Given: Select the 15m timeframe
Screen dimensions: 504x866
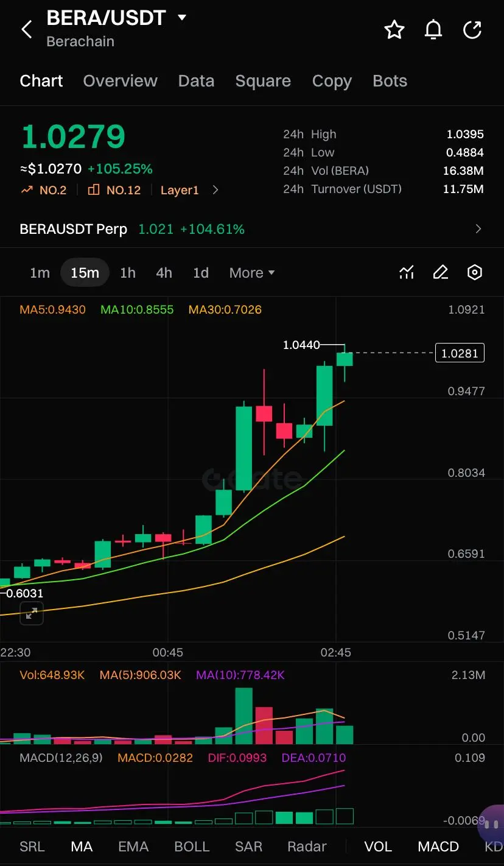Looking at the screenshot, I should 85,273.
